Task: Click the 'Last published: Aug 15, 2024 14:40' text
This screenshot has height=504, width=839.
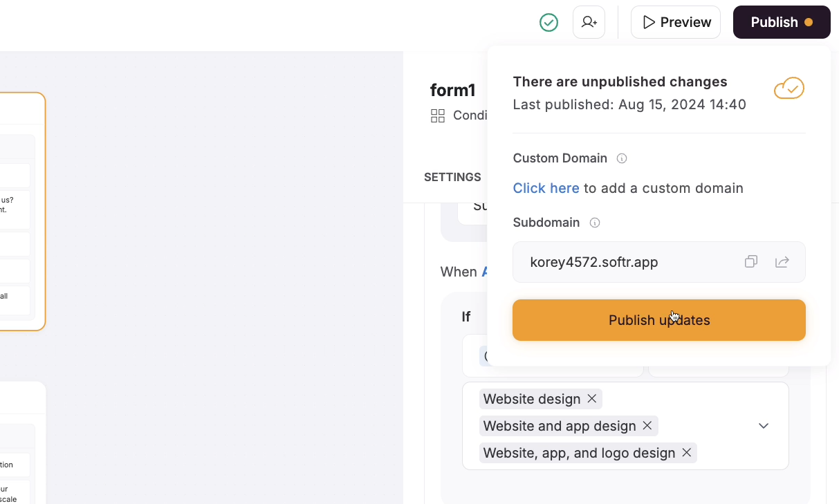Action: [x=629, y=104]
